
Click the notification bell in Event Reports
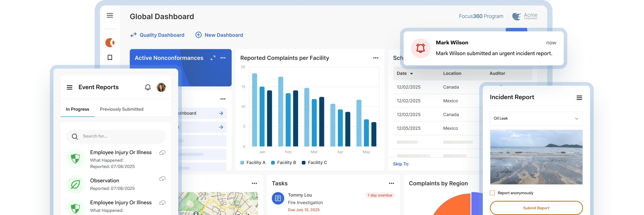coord(148,87)
